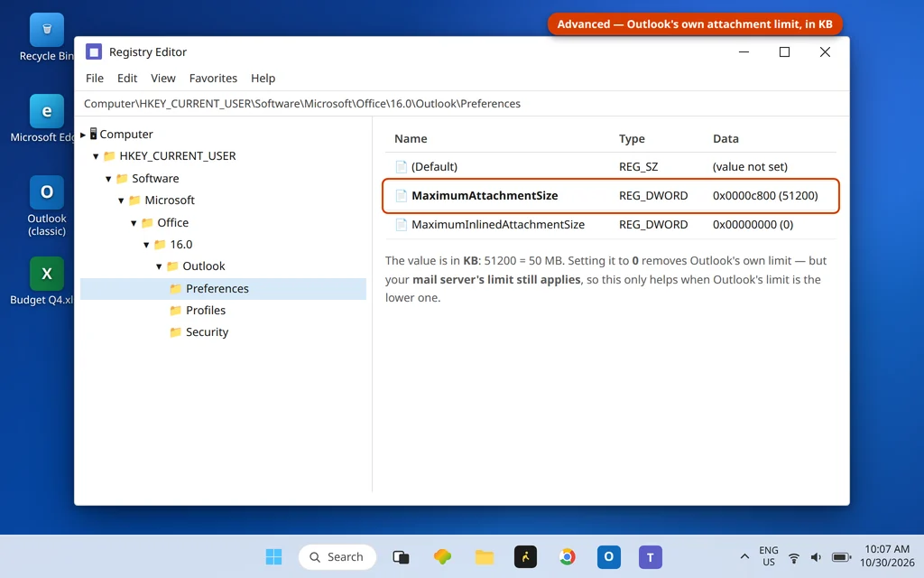The image size is (924, 578).
Task: Select the (Default) value name
Action: coord(434,167)
